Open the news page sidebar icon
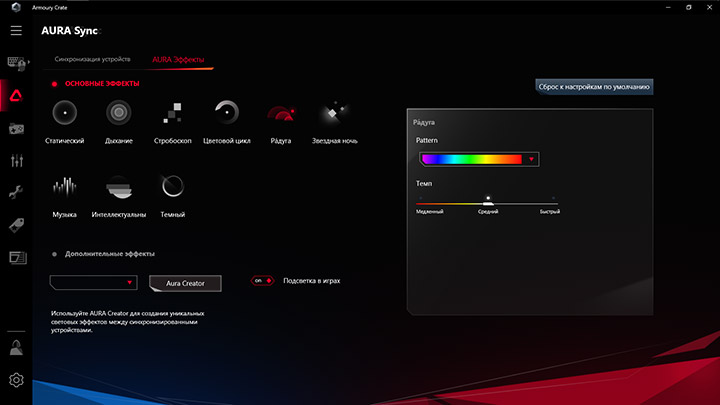 (x=17, y=258)
